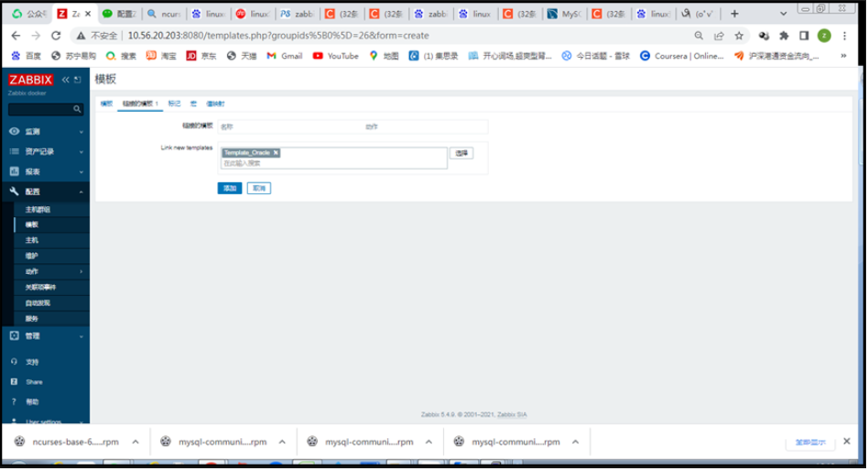Image resolution: width=868 pixels, height=471 pixels.
Task: Switch to the 宏 macros tab
Action: (193, 104)
